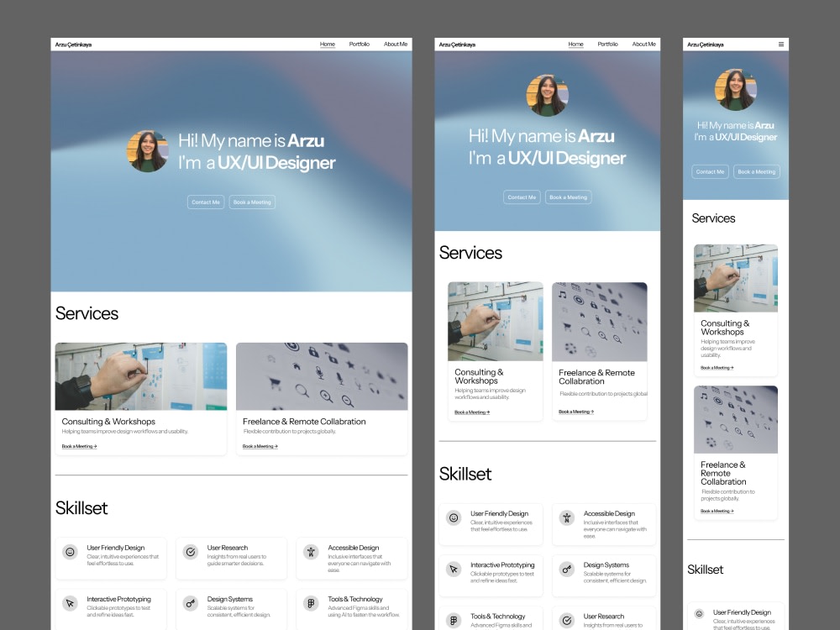Click Skillset heading in narrow mobile mockup
This screenshot has height=630, width=840.
click(705, 570)
